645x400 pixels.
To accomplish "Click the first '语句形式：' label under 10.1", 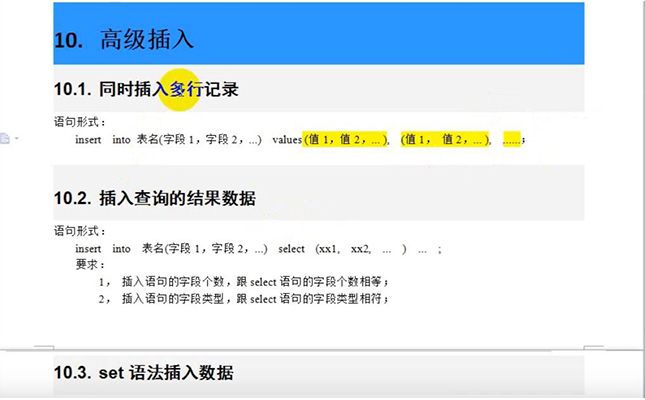I will 80,122.
